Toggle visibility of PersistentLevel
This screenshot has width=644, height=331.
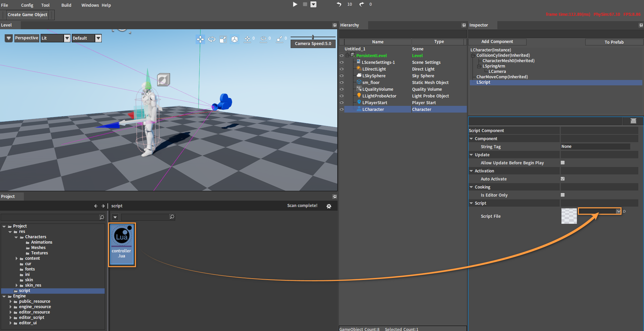342,55
